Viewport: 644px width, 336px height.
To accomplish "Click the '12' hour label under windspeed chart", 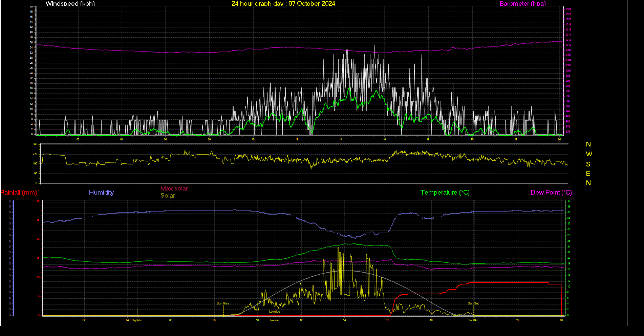I will [x=297, y=139].
